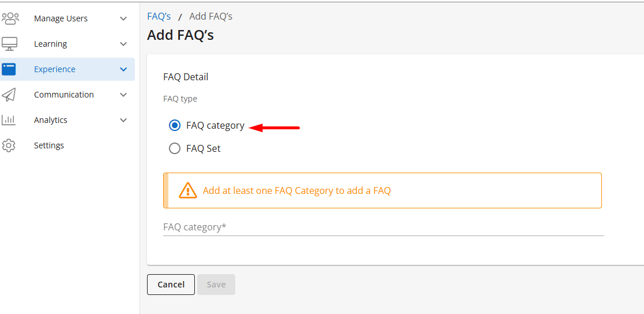Image resolution: width=644 pixels, height=314 pixels.
Task: Go to FAQ's breadcrumb link
Action: click(159, 17)
